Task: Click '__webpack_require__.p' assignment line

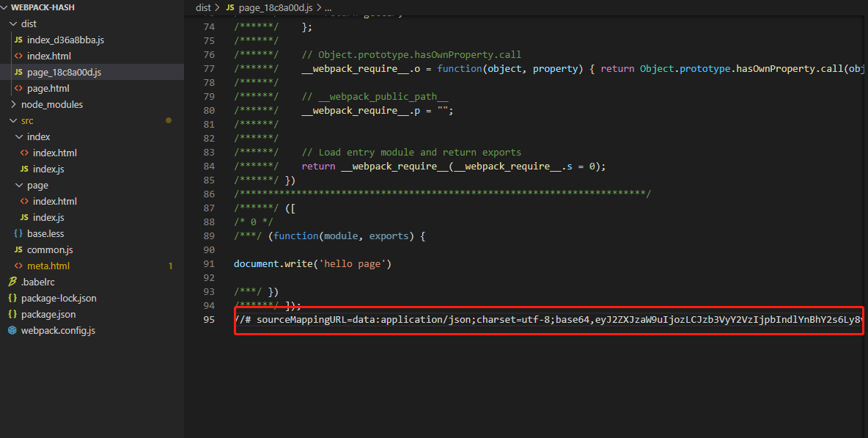Action: (x=344, y=111)
